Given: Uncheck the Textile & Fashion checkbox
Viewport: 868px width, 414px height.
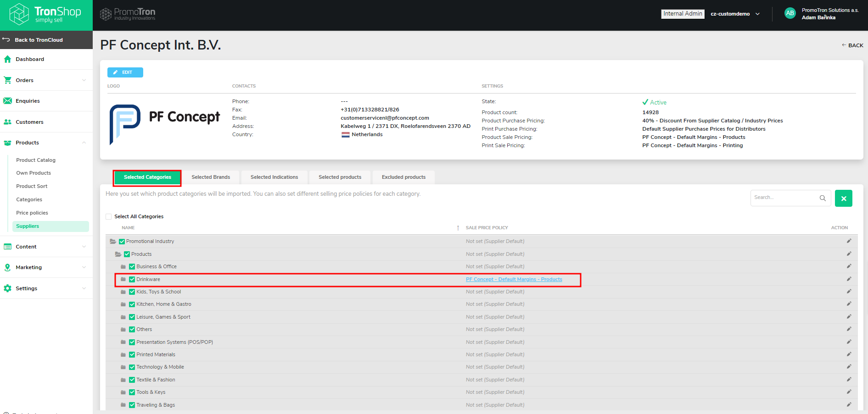Looking at the screenshot, I should [132, 380].
